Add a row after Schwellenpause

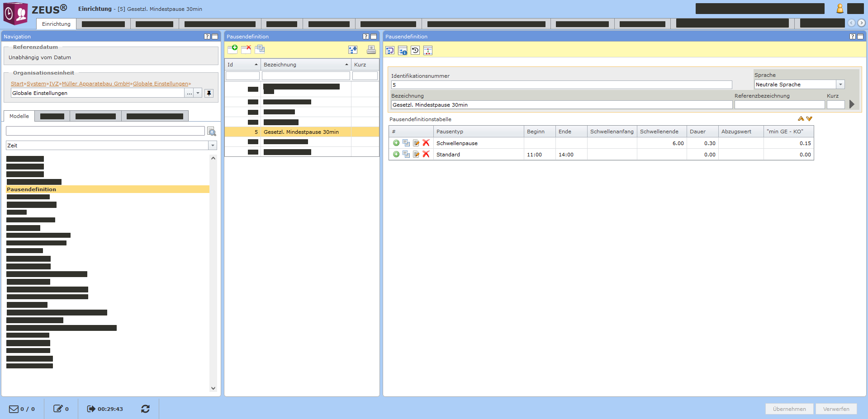(x=396, y=143)
